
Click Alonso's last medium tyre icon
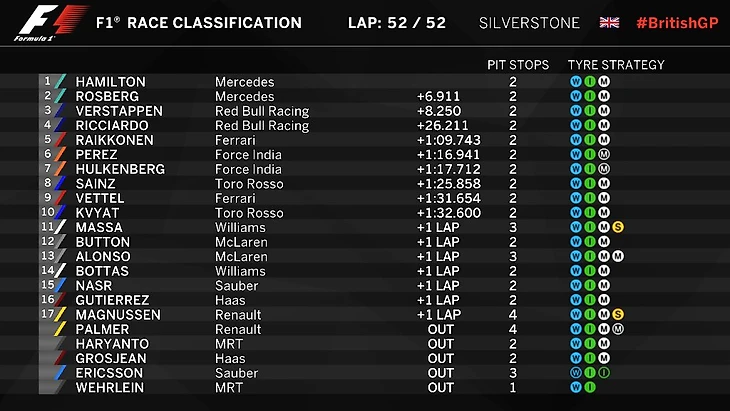coord(619,257)
